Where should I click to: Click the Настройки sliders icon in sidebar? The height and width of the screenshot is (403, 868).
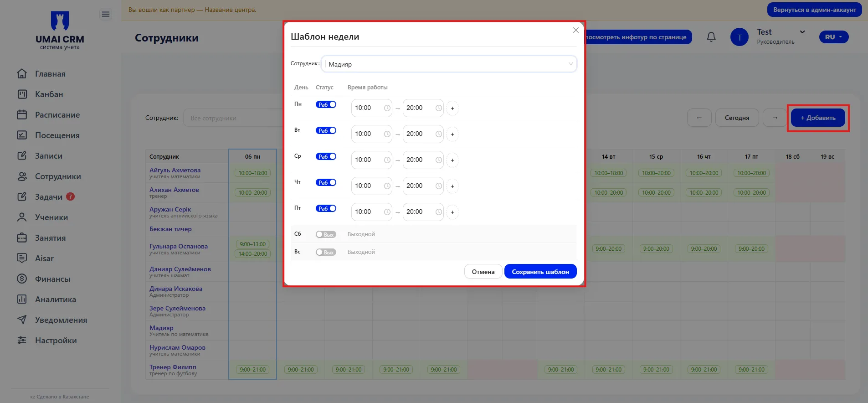point(22,340)
